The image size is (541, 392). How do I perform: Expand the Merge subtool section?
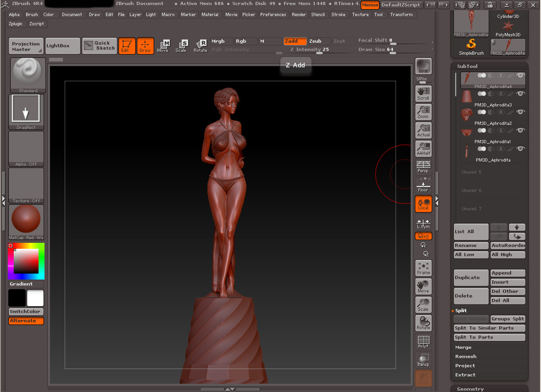(463, 347)
